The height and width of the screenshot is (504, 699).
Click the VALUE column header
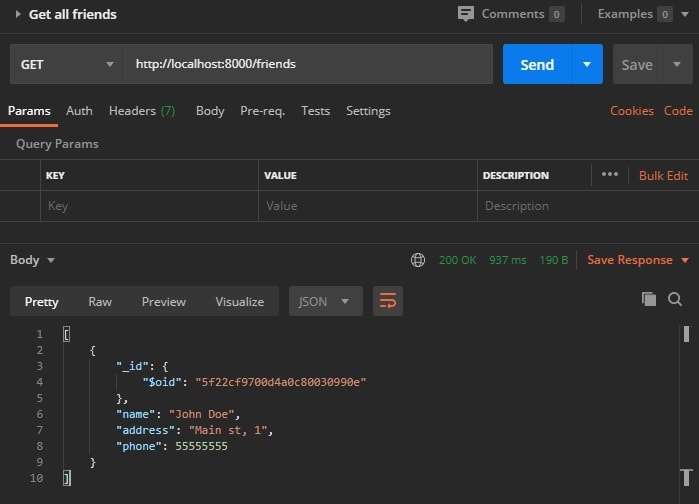pyautogui.click(x=280, y=176)
